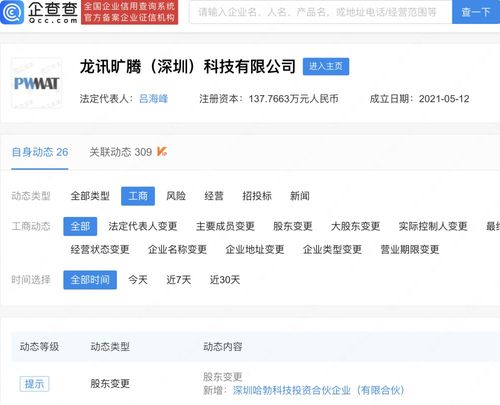Viewport: 500px width, 405px height.
Task: Filter by 企业类型变更
Action: coord(332,249)
